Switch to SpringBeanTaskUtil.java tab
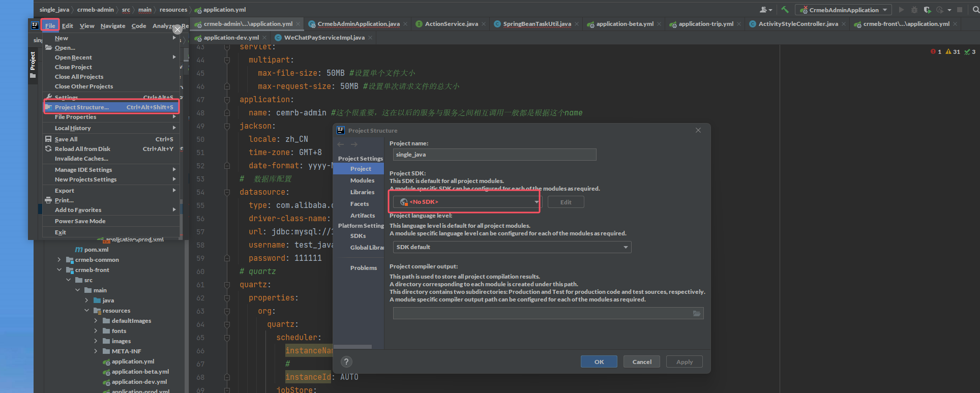 (x=537, y=24)
